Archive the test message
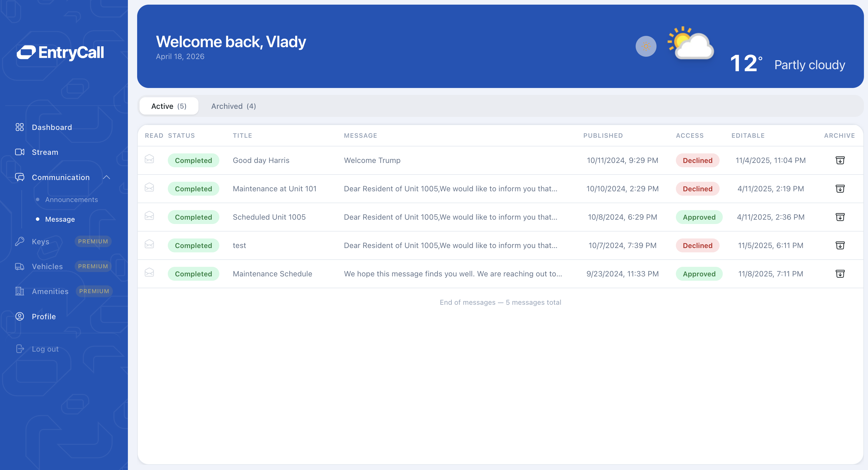Viewport: 868px width, 470px height. click(840, 245)
